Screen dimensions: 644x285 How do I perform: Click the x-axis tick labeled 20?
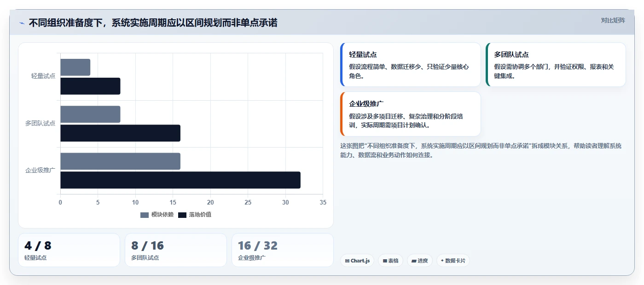pos(210,202)
